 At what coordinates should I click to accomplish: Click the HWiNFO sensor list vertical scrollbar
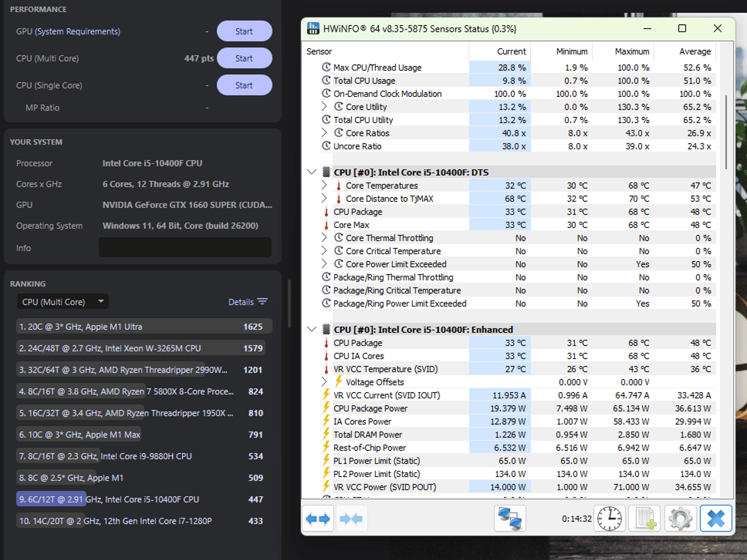coord(726,132)
